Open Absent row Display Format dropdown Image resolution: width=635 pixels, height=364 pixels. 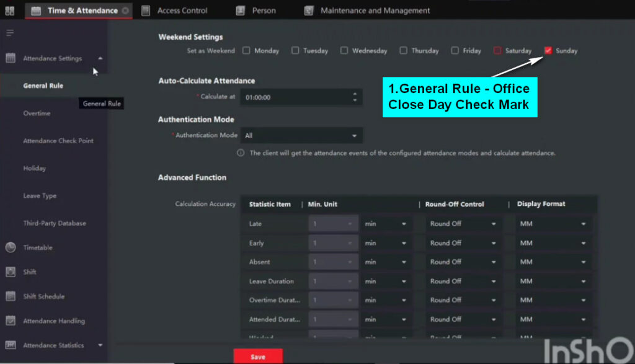(x=553, y=262)
